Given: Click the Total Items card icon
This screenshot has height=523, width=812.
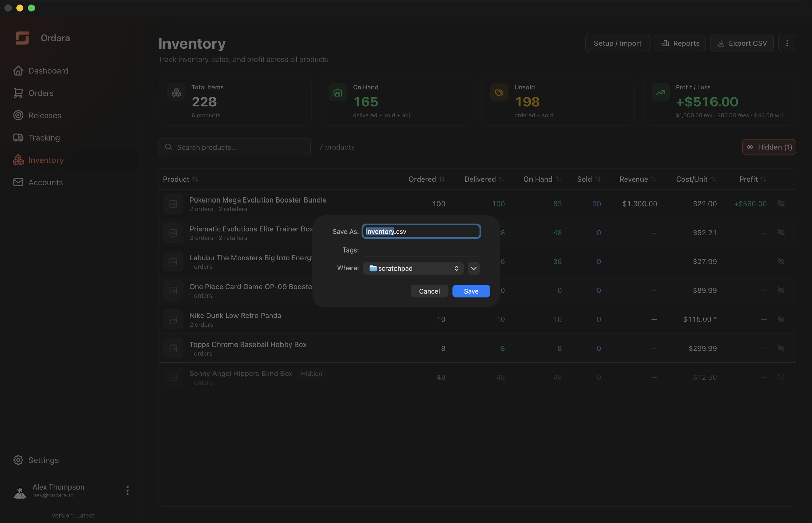Looking at the screenshot, I should [176, 92].
